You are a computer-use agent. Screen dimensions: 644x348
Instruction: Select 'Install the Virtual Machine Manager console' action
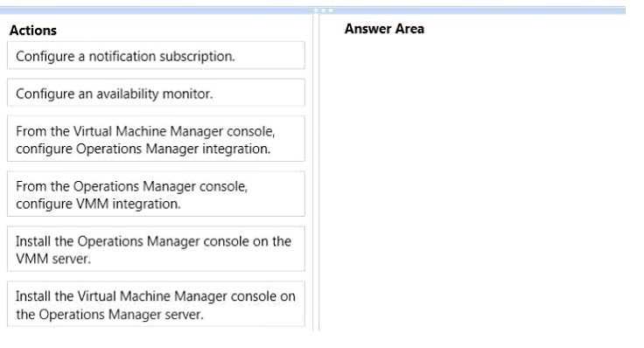pos(156,304)
